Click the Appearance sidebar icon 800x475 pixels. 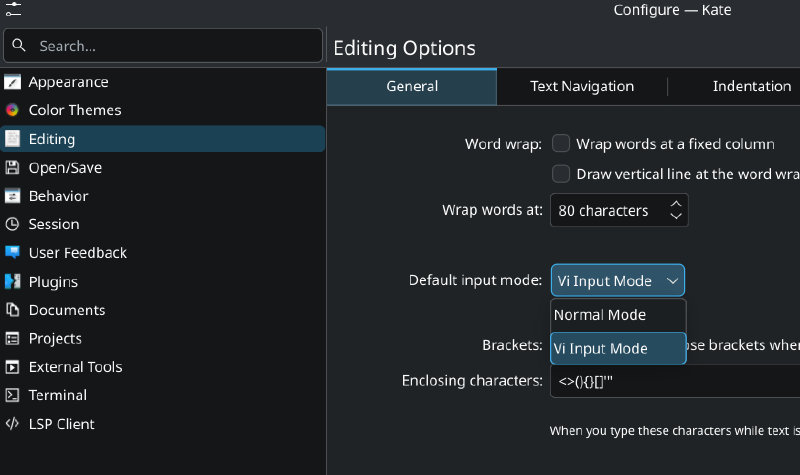tap(12, 82)
